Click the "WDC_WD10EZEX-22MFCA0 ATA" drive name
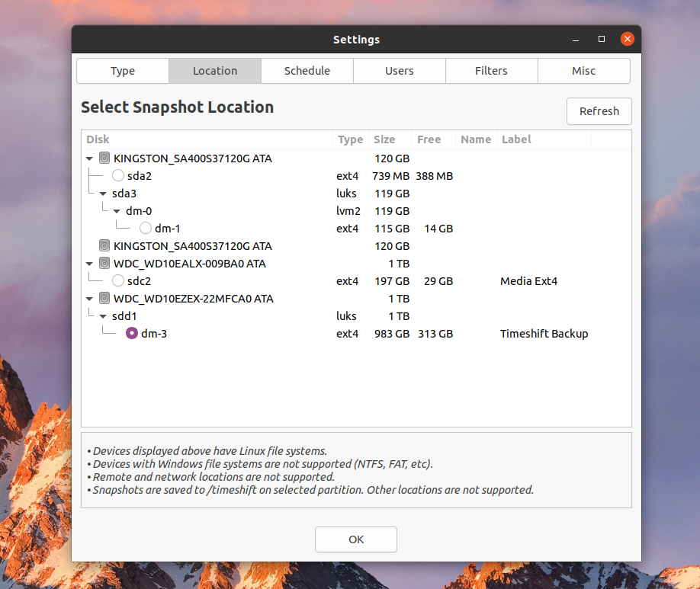The width and height of the screenshot is (700, 589). pyautogui.click(x=194, y=299)
